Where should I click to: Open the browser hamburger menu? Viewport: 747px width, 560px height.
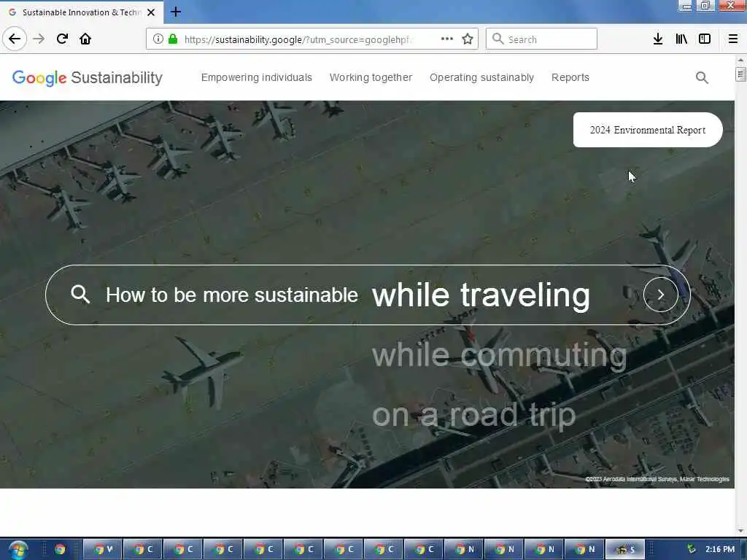point(732,39)
